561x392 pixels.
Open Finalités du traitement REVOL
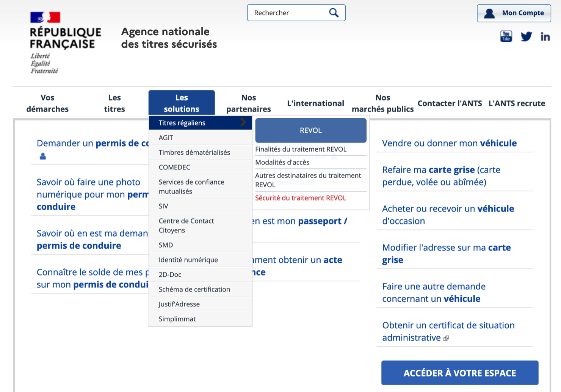click(x=301, y=149)
